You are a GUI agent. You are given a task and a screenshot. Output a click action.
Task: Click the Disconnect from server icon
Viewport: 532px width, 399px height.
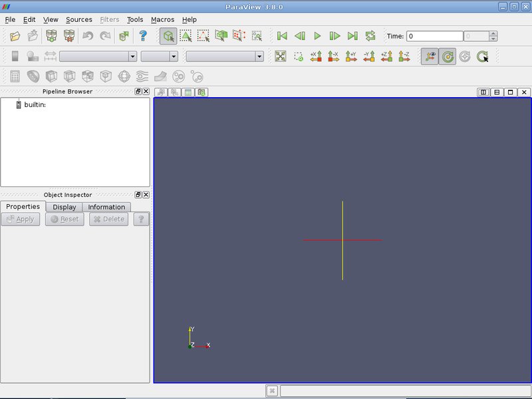(69, 36)
